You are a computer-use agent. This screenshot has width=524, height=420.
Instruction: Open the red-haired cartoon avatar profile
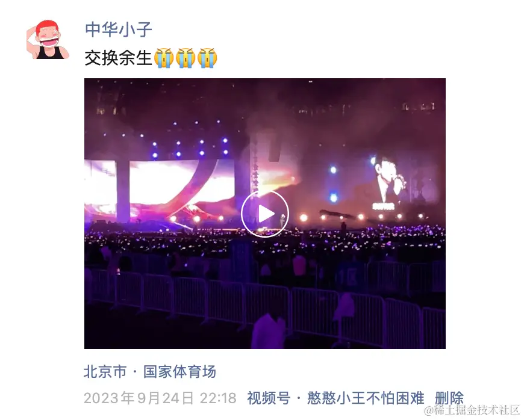pyautogui.click(x=48, y=39)
